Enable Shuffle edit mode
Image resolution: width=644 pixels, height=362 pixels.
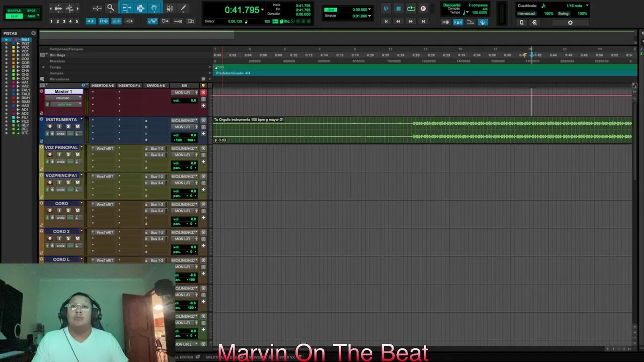tap(14, 11)
